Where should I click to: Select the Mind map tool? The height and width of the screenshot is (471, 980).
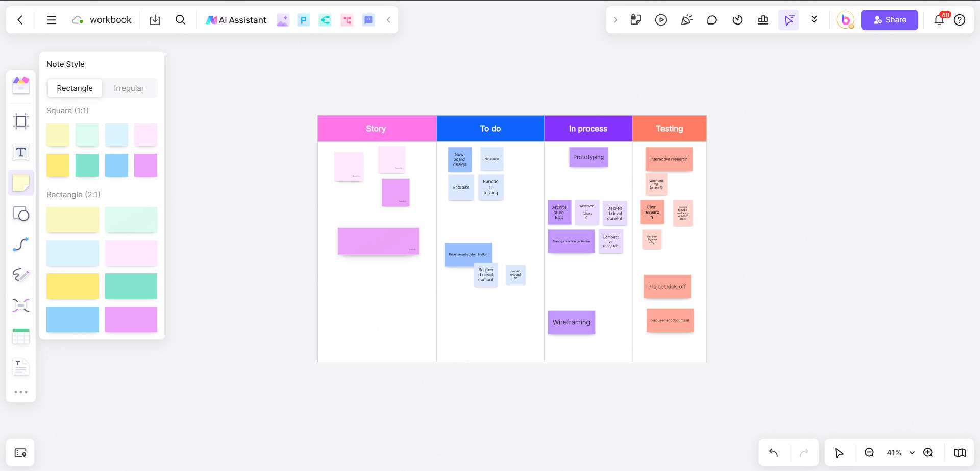(21, 305)
